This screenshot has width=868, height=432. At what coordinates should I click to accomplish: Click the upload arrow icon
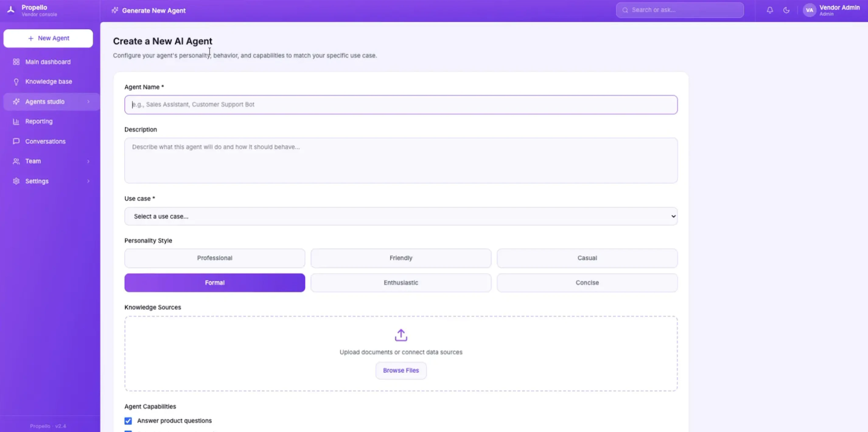401,335
